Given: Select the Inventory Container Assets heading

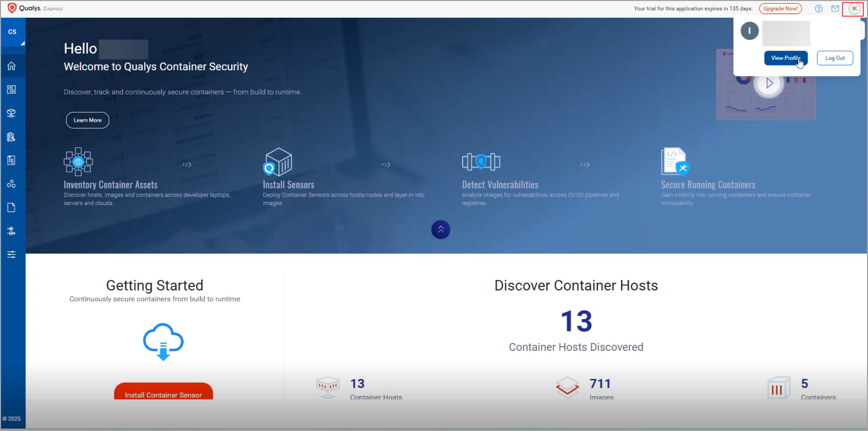Looking at the screenshot, I should [x=110, y=185].
